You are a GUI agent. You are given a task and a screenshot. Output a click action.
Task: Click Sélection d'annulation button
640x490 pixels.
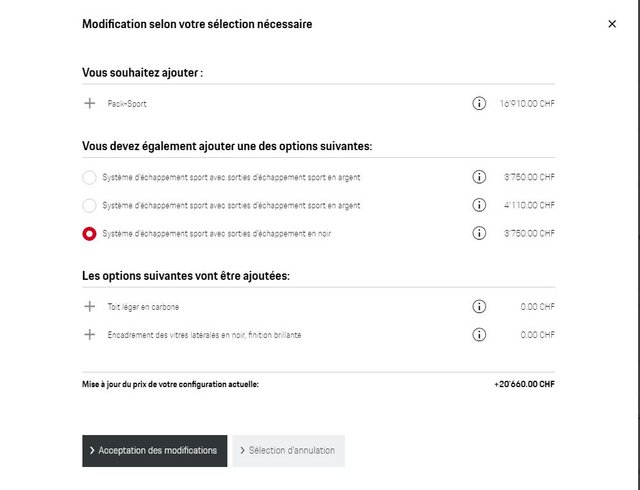click(289, 451)
